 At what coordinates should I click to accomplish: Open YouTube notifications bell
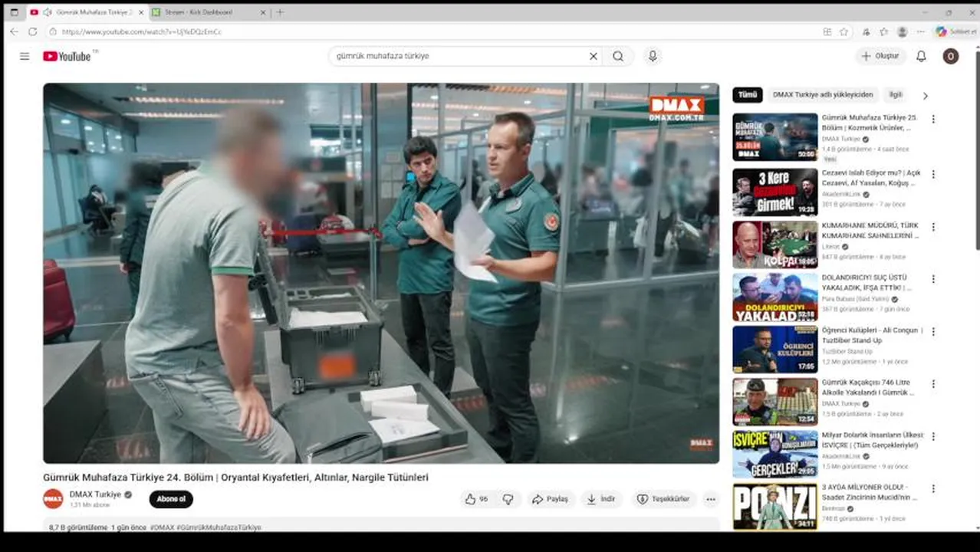click(922, 56)
